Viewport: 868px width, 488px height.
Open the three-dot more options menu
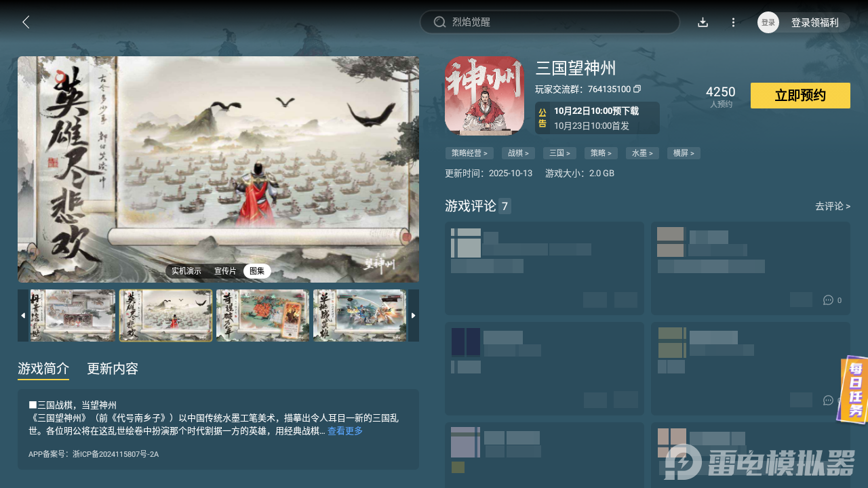(x=733, y=22)
